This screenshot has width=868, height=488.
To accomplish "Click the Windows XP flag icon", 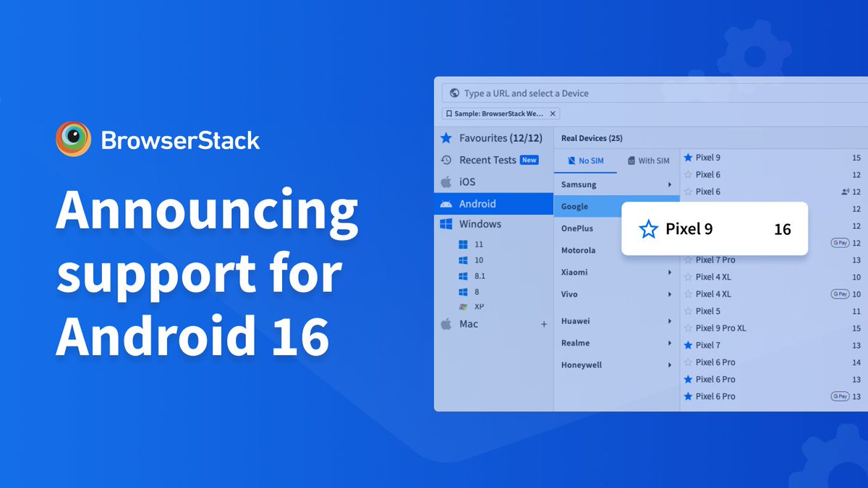I will (x=463, y=307).
